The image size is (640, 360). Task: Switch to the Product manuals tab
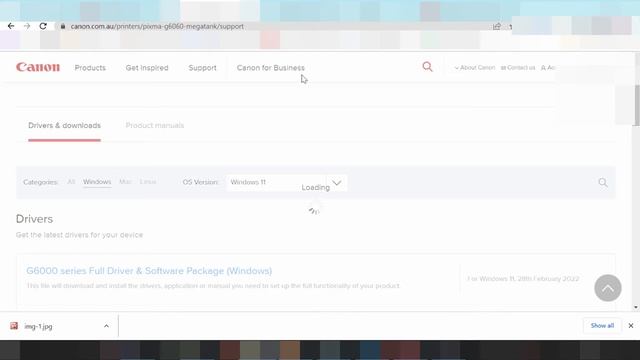point(155,126)
